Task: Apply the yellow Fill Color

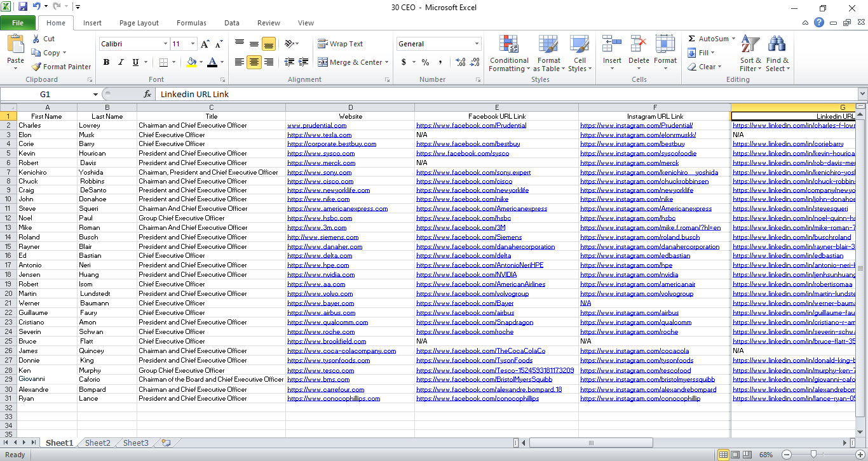Action: (191, 62)
